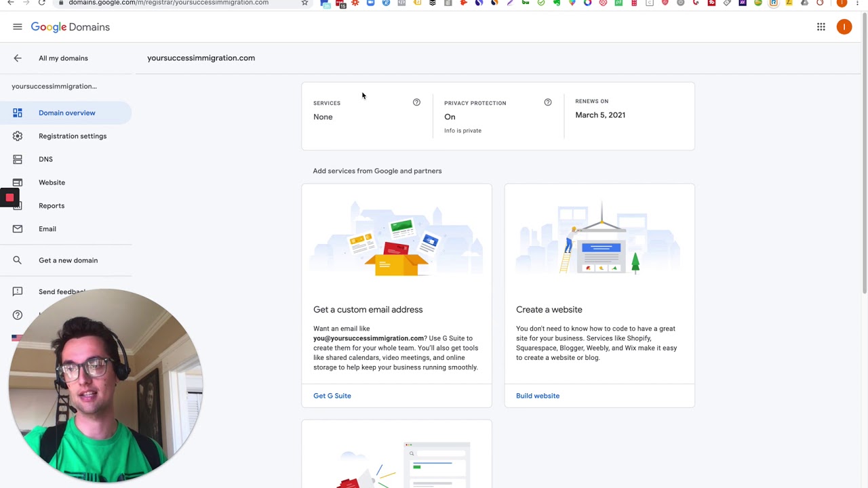
Task: Open the DNS section
Action: pos(45,159)
